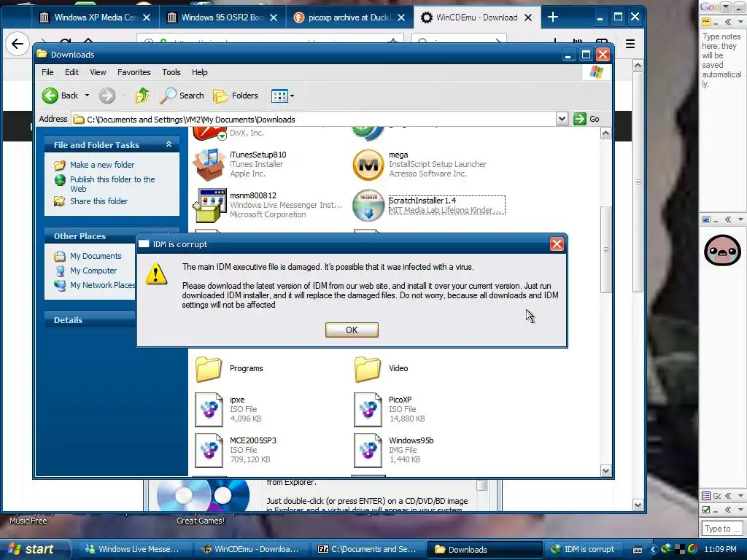This screenshot has width=747, height=560.
Task: Select the PicoXP ISO file icon
Action: tap(368, 410)
